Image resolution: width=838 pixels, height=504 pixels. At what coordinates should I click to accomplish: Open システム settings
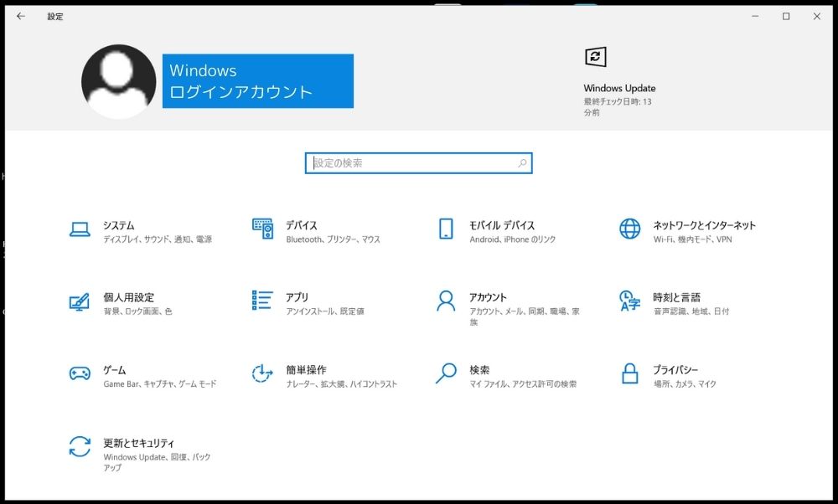pyautogui.click(x=119, y=225)
